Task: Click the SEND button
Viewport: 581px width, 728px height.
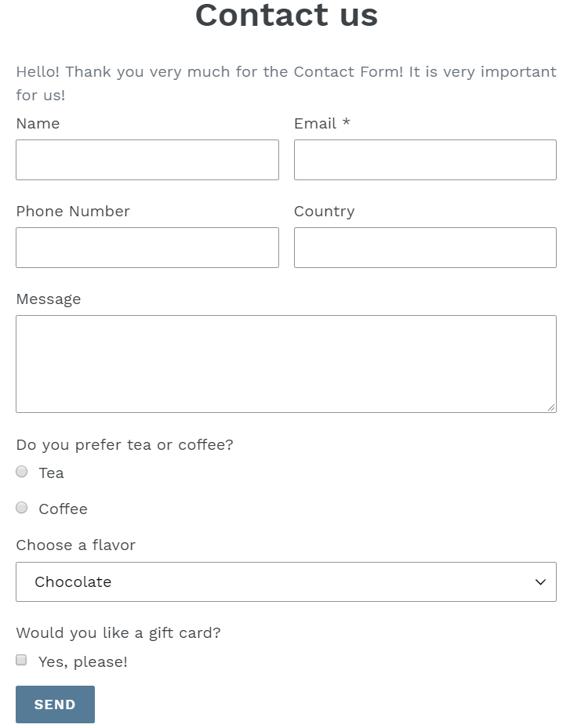Action: click(55, 704)
